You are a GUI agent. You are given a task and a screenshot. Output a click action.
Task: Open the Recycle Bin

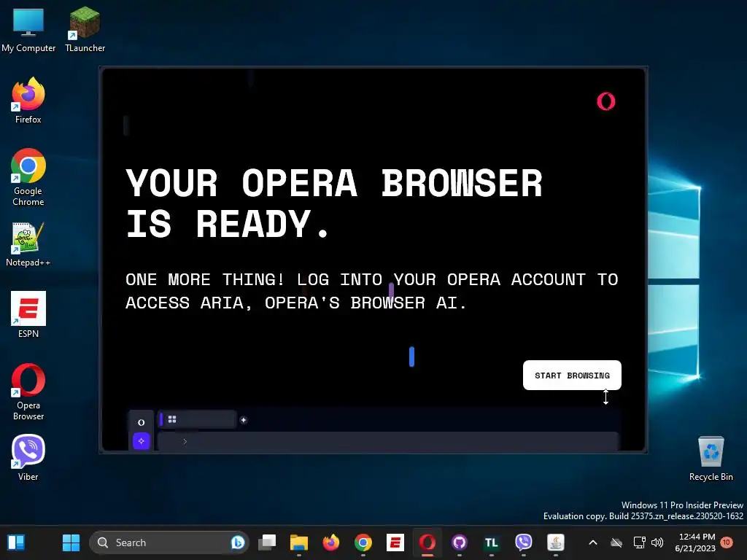pos(711,459)
